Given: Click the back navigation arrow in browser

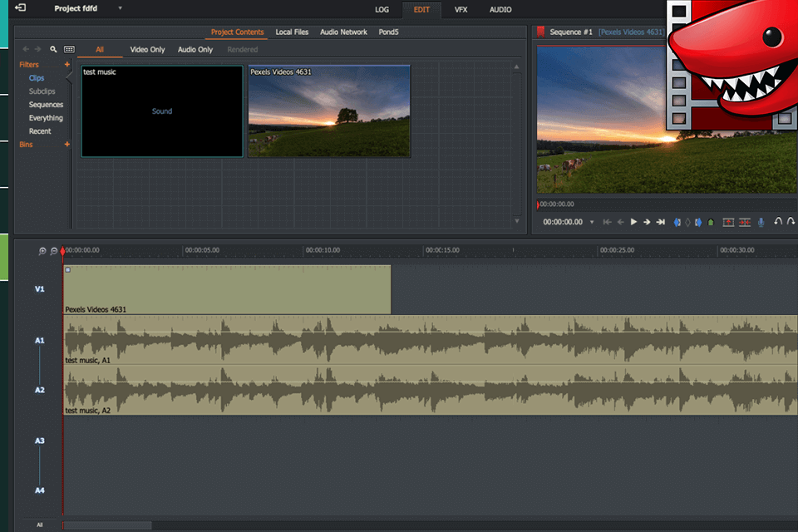Looking at the screenshot, I should pos(26,49).
